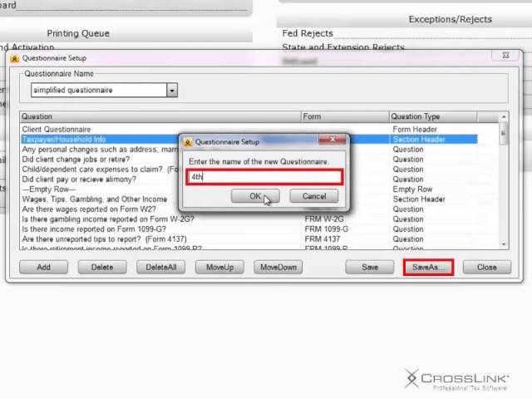Click the Empty Row question type cell

[x=412, y=190]
